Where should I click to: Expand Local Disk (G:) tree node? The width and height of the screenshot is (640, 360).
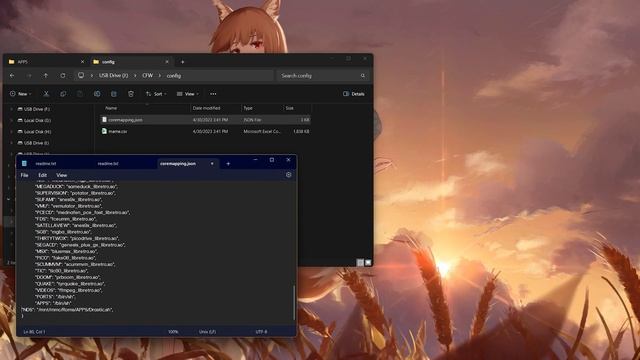pos(11,120)
